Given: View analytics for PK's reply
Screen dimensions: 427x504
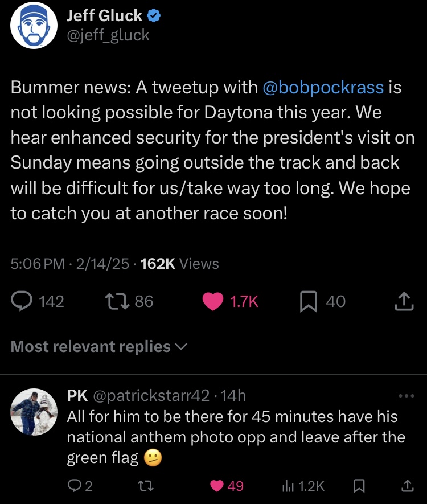Looking at the screenshot, I should 288,486.
